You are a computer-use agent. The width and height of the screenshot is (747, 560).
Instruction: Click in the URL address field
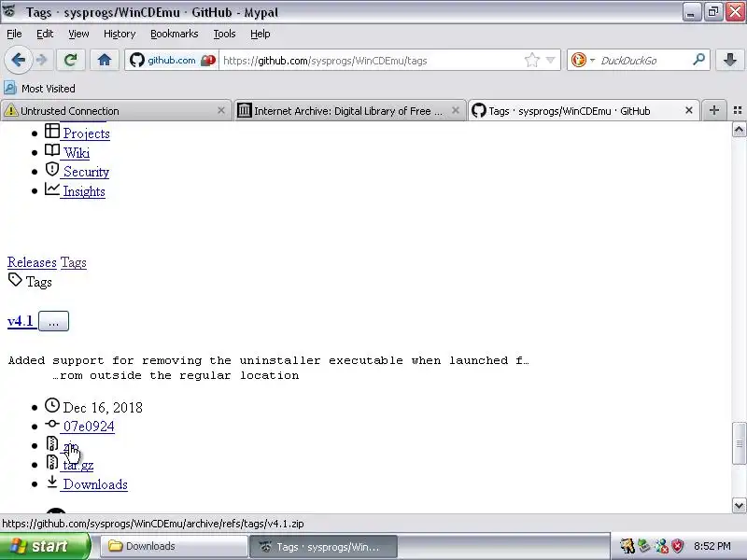pos(372,61)
